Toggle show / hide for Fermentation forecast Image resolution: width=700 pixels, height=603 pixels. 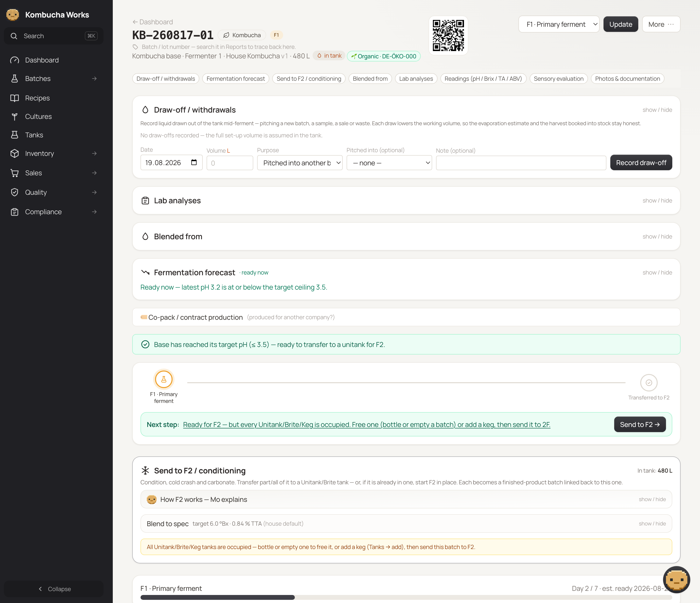(x=657, y=272)
